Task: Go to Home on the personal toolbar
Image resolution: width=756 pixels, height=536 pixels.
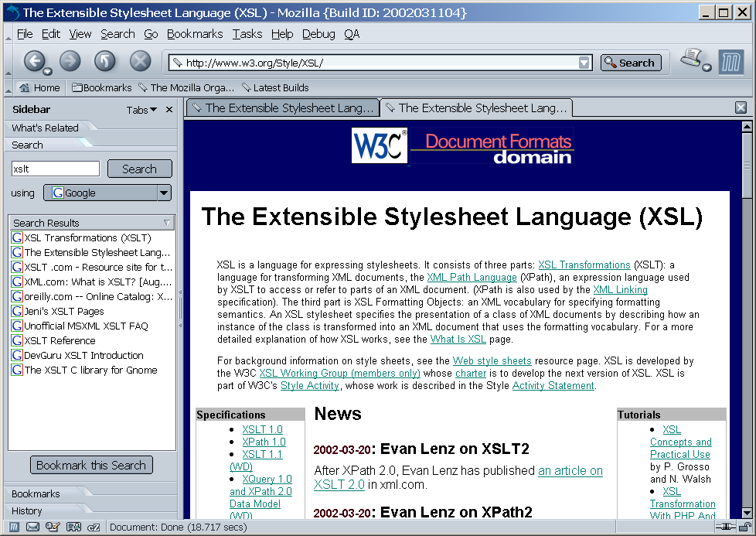Action: pos(39,88)
